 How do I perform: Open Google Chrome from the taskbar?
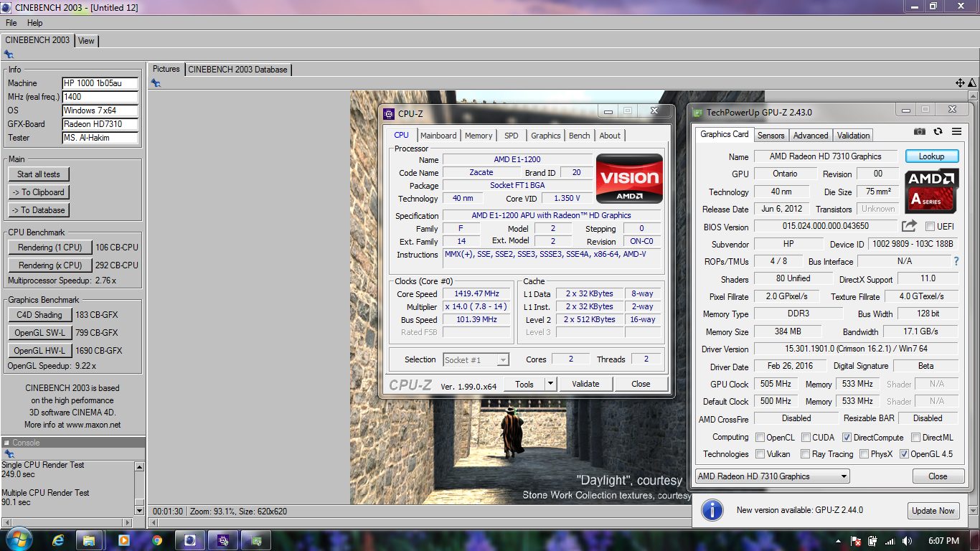click(x=156, y=540)
